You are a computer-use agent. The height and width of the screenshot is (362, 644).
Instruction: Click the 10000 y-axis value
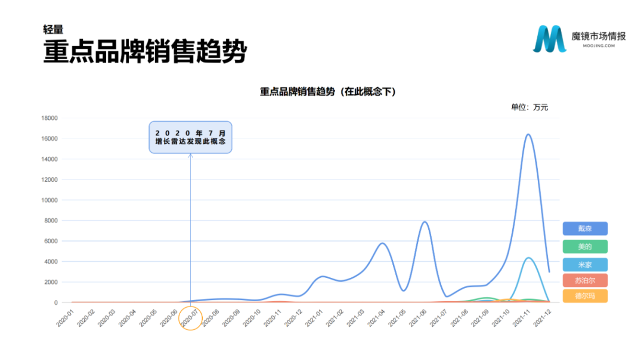coord(49,200)
